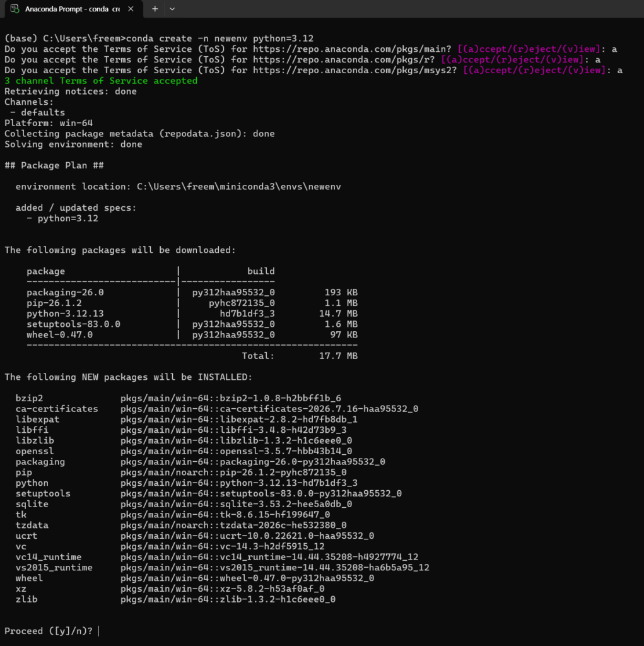
Task: Click the environment location path line
Action: pos(179,187)
